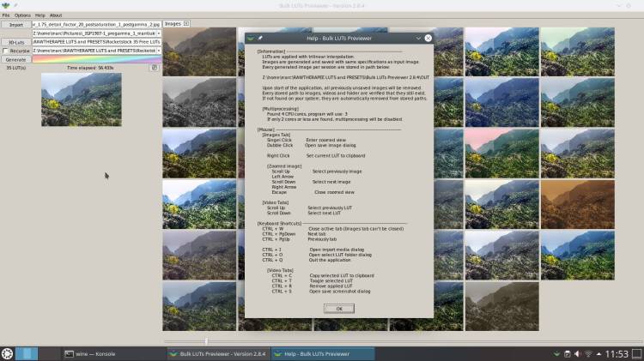Image resolution: width=644 pixels, height=361 pixels.
Task: Click the 3D-Luts button
Action: (16, 42)
